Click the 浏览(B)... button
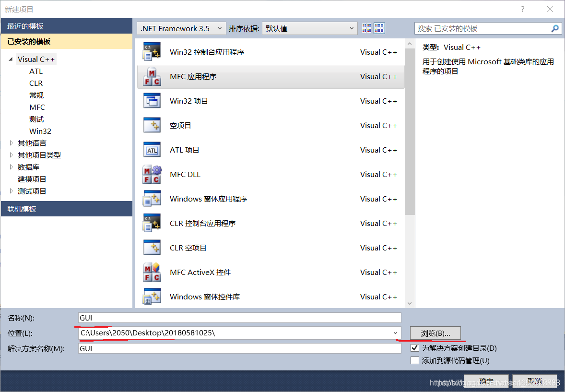 coord(436,333)
